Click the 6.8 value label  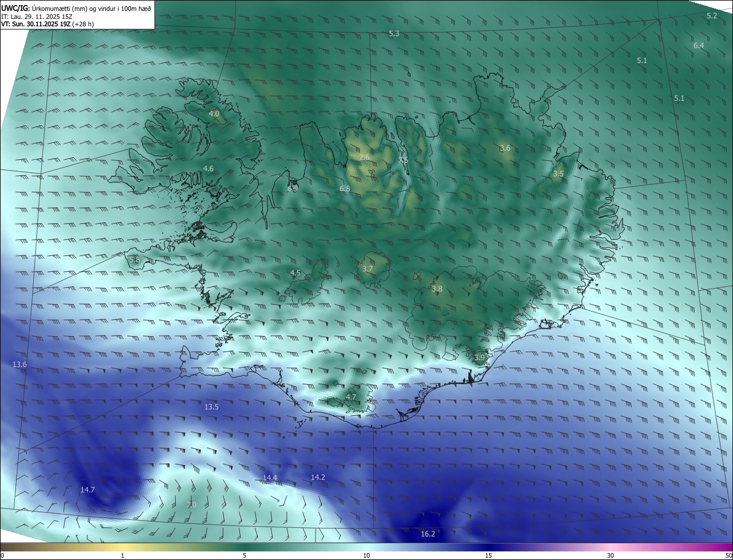[345, 188]
